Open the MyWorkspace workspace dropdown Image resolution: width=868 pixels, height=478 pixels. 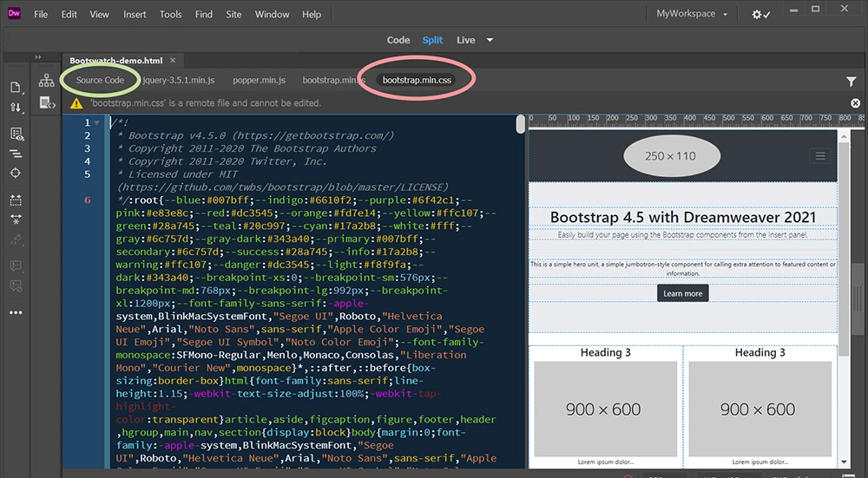(x=692, y=14)
